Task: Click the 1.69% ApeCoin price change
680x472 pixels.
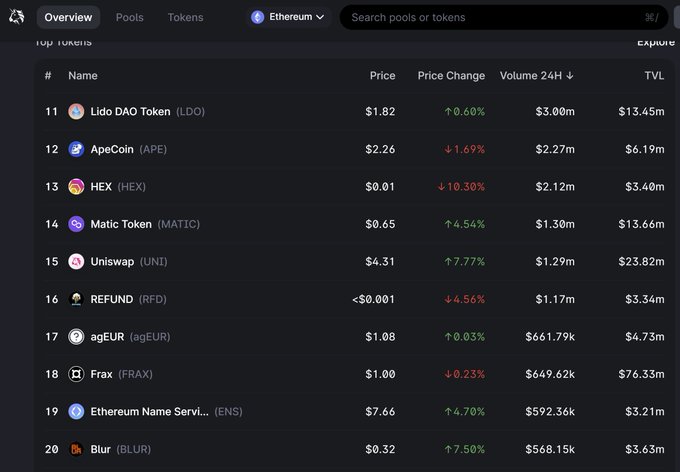Action: click(464, 149)
